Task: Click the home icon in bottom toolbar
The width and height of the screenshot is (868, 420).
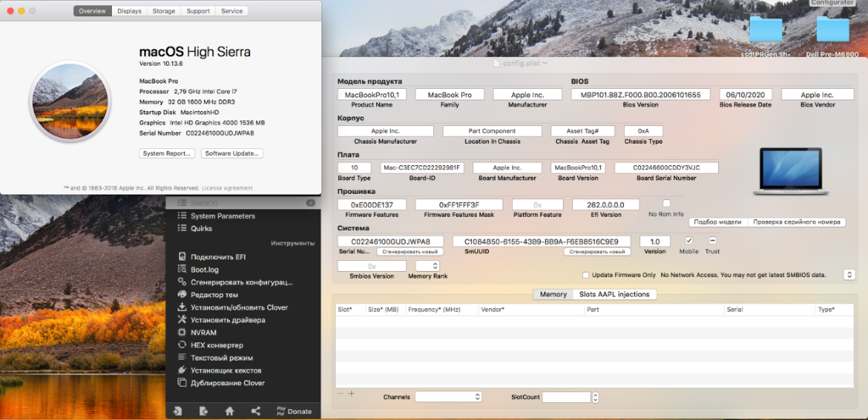Action: click(229, 411)
